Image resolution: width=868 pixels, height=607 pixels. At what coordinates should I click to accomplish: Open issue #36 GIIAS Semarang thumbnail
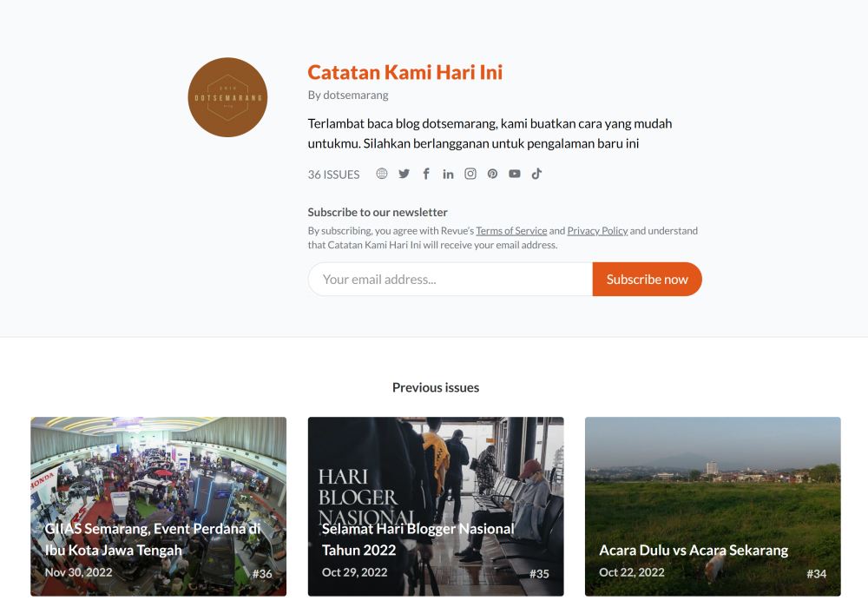point(158,506)
